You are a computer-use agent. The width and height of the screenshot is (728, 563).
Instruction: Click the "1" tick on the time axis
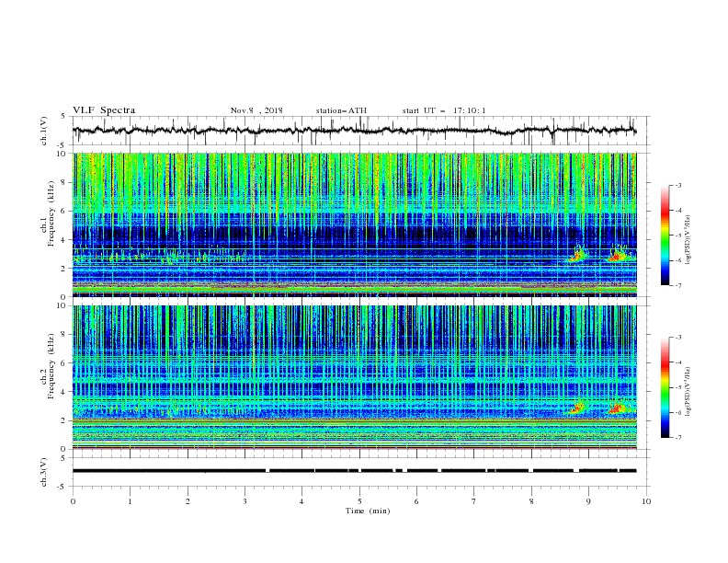(130, 501)
